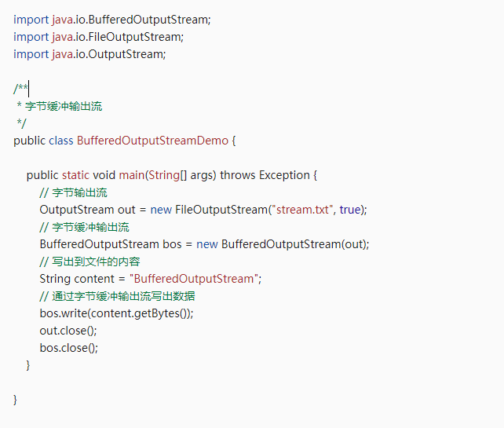The width and height of the screenshot is (504, 428).
Task: Click the closing brace of main method
Action: coord(28,365)
